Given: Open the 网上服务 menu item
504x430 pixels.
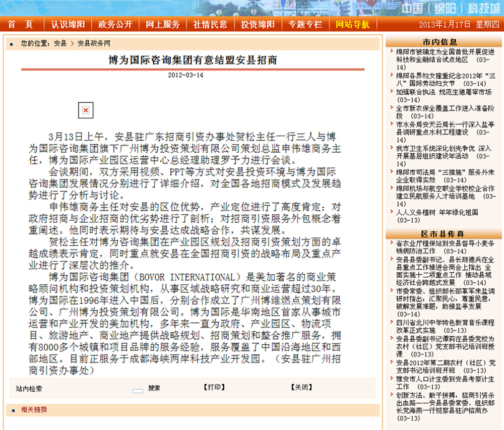Looking at the screenshot, I should tap(163, 24).
